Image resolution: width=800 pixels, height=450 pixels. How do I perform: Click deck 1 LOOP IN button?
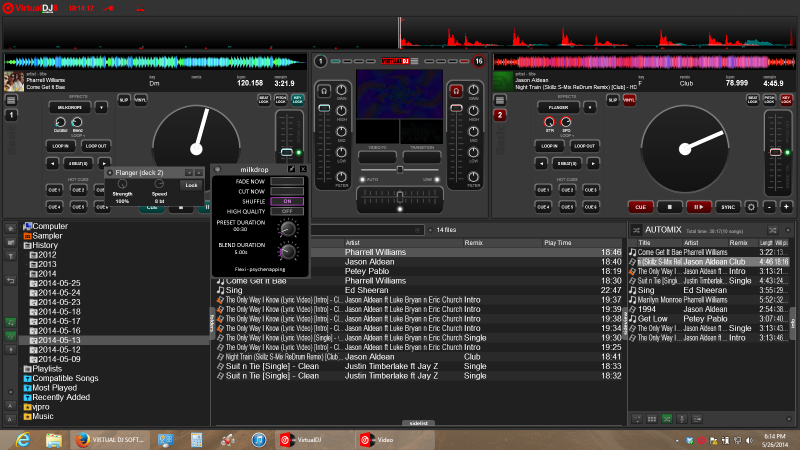pos(61,146)
